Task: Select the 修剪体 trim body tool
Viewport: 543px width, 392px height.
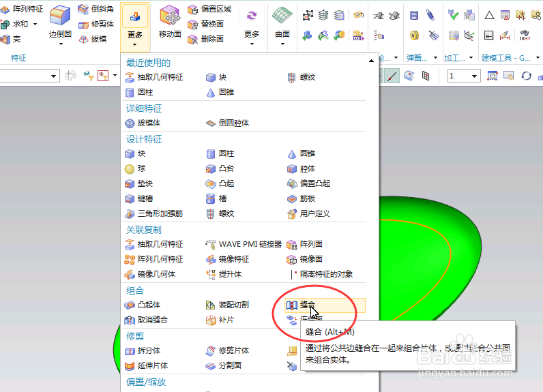Action: 96,24
